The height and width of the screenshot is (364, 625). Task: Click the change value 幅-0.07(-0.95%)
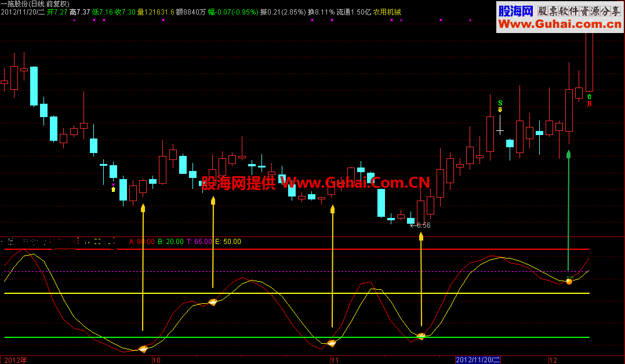233,12
